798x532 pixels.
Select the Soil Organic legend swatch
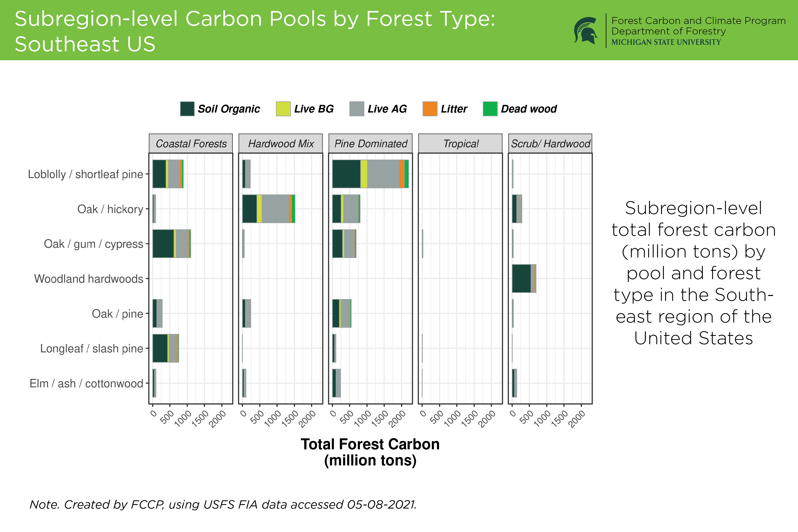click(187, 109)
